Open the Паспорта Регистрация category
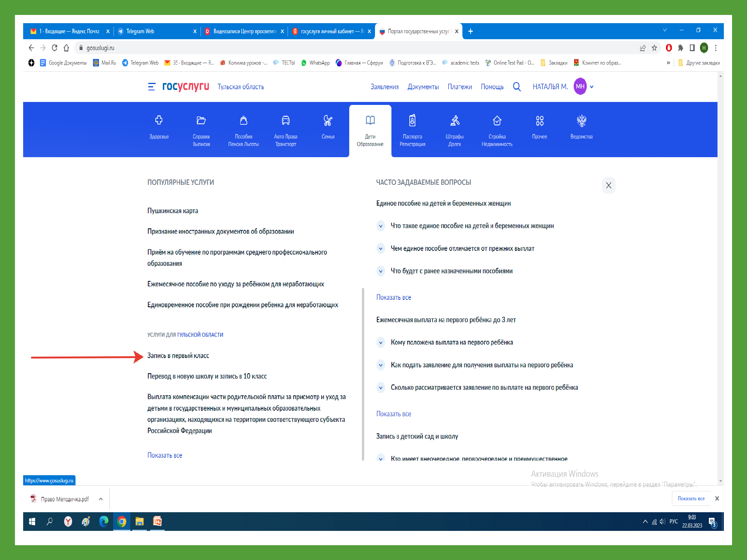747x560 pixels. tap(412, 131)
